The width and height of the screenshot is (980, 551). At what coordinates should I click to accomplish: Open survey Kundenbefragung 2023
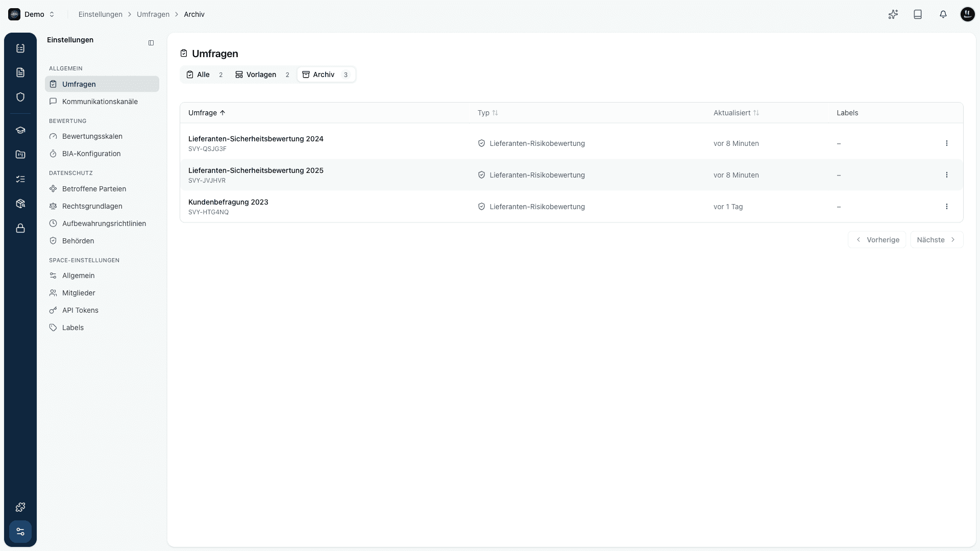[228, 202]
